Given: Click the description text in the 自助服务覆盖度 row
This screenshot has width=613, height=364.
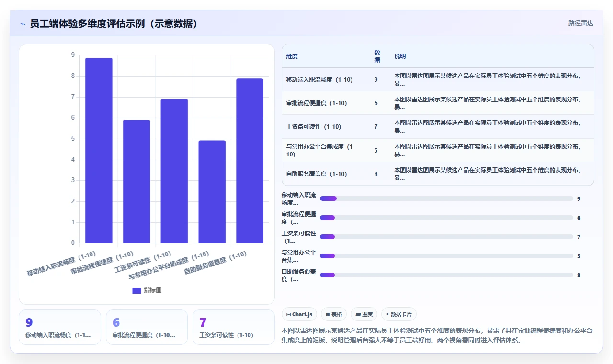Looking at the screenshot, I should [488, 174].
